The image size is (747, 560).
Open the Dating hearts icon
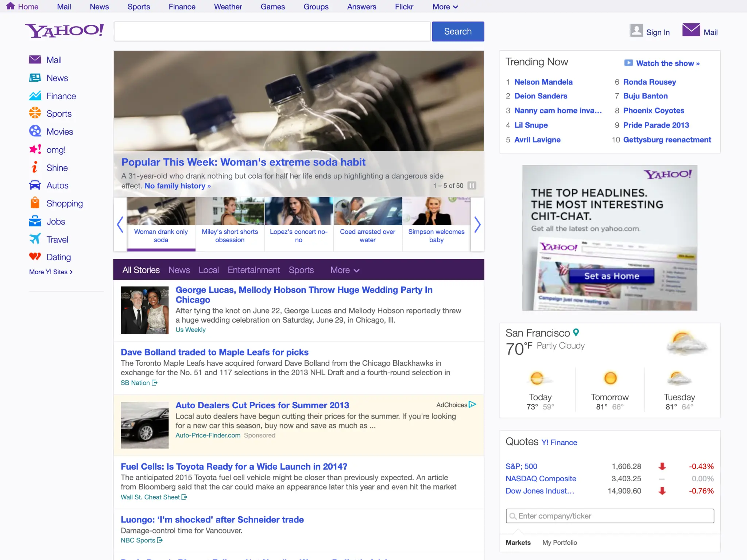[x=35, y=257]
